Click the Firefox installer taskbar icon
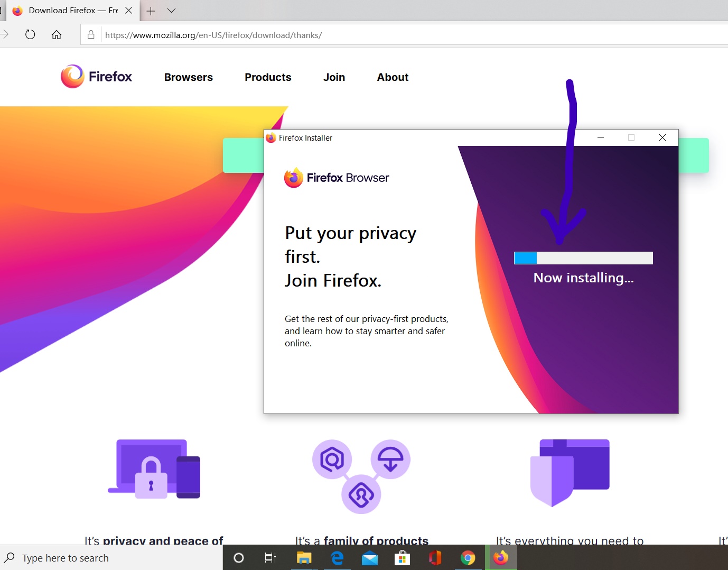This screenshot has width=728, height=570. [501, 558]
